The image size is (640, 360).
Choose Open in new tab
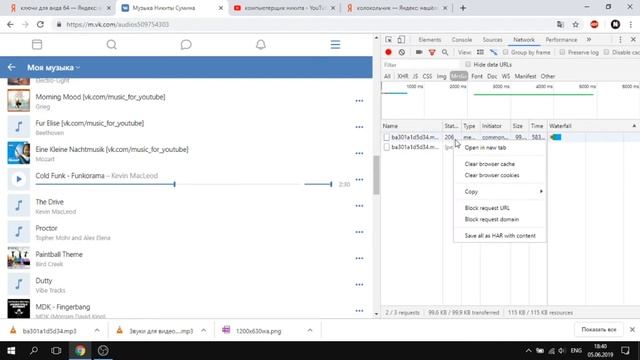pos(485,148)
